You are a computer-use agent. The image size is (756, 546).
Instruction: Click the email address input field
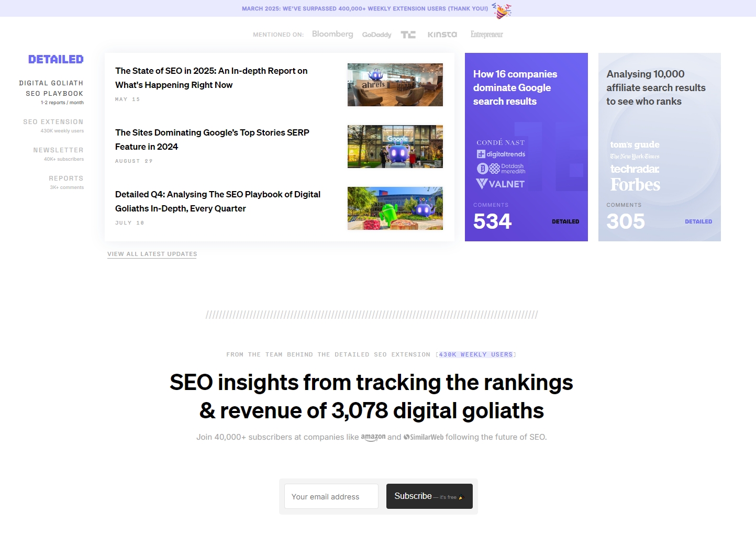(331, 496)
